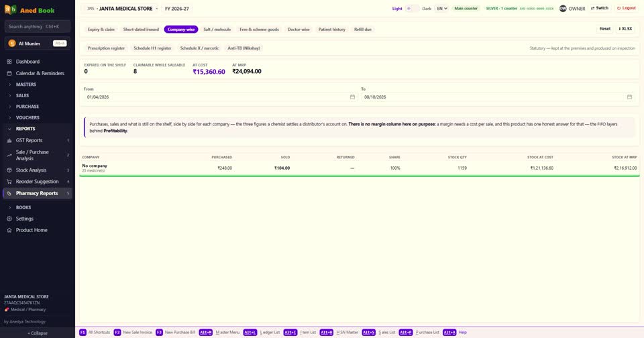Open the EN language dropdown
Image resolution: width=644 pixels, height=338 pixels.
(x=441, y=8)
